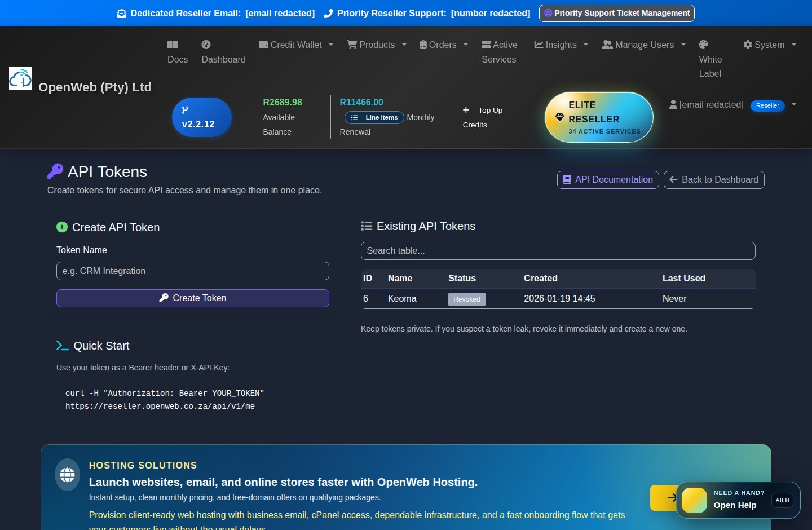The height and width of the screenshot is (530, 812).
Task: Click the Revoked status badge for Keoma
Action: pyautogui.click(x=467, y=299)
